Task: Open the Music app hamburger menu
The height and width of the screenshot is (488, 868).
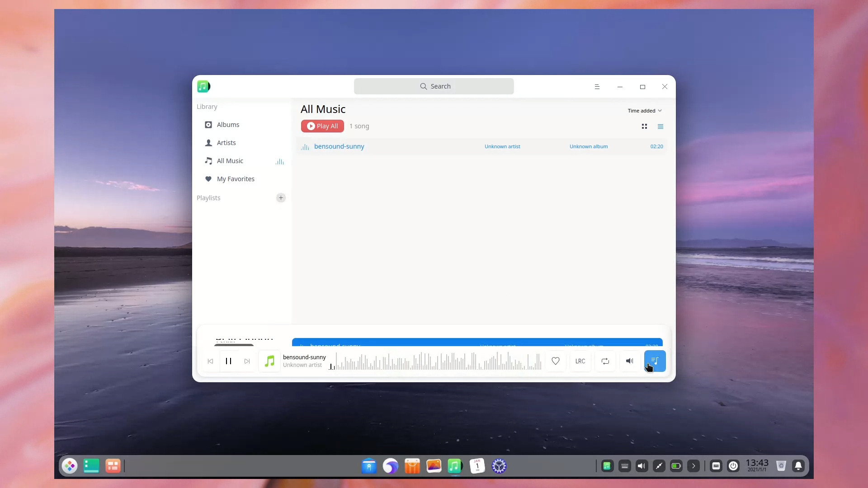Action: tap(597, 86)
